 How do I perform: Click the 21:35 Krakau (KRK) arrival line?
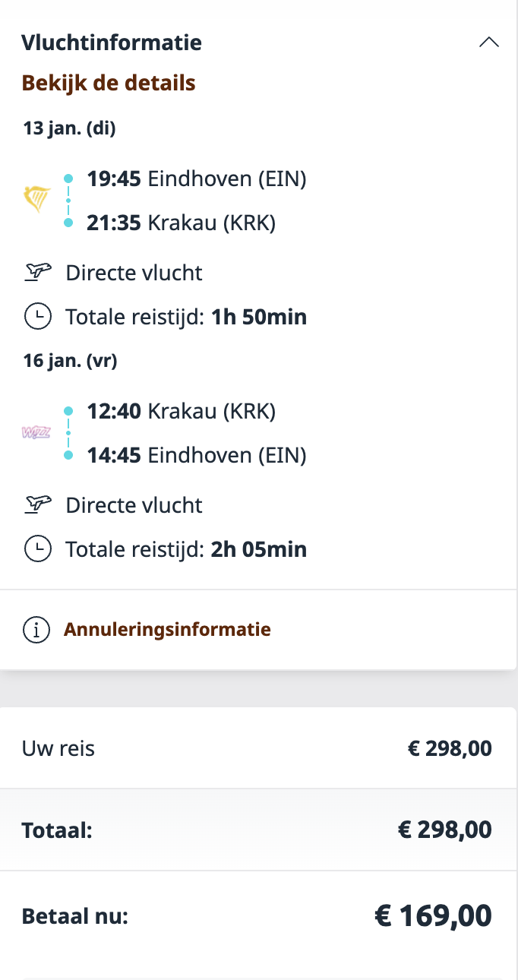182,223
